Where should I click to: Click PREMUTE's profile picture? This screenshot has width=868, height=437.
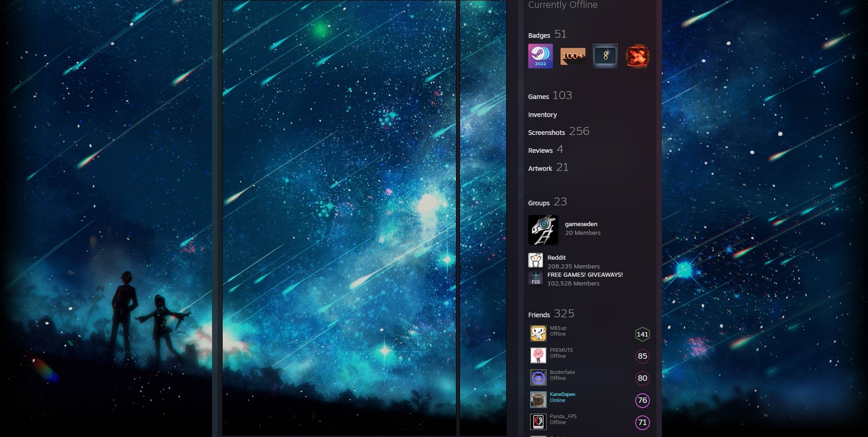tap(538, 355)
